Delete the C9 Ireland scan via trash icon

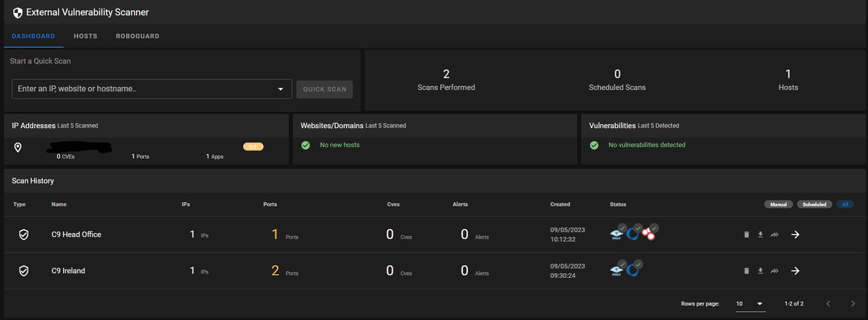coord(746,271)
